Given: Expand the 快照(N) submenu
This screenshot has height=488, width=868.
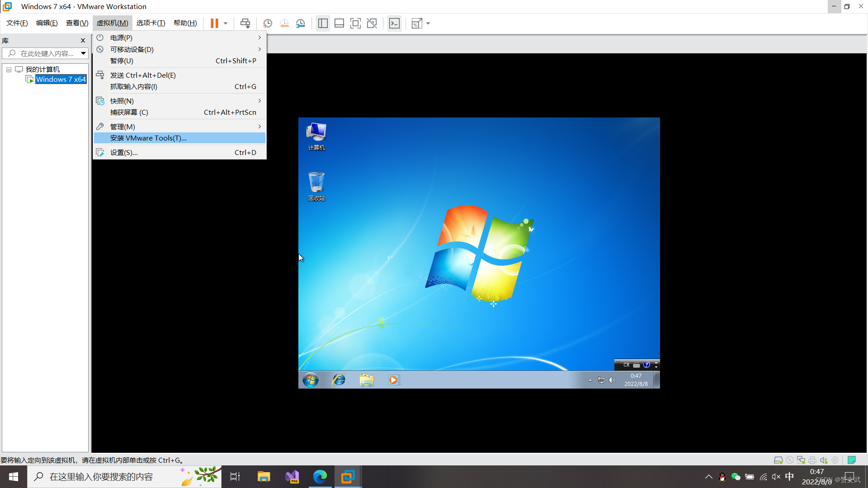Looking at the screenshot, I should [x=179, y=101].
